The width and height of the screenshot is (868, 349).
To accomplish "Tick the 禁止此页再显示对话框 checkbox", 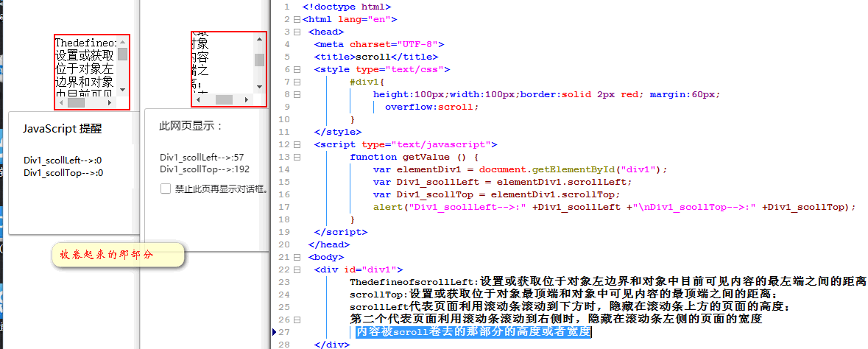I will pyautogui.click(x=166, y=189).
